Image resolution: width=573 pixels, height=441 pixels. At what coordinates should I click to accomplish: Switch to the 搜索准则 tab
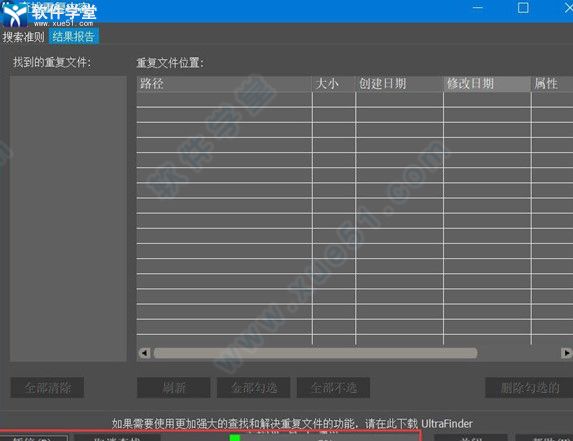[23, 37]
